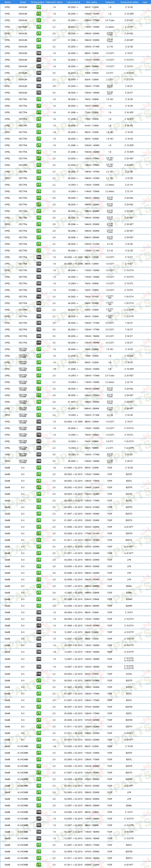Select engine code Z 20 NET in Signum row
This screenshot has width=151, height=868.
129,20
